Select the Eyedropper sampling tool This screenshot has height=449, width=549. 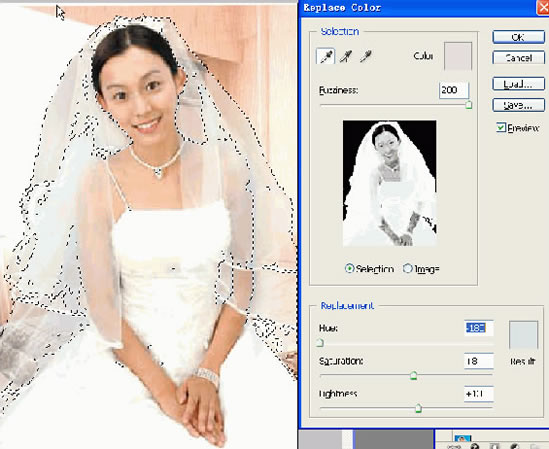point(326,56)
